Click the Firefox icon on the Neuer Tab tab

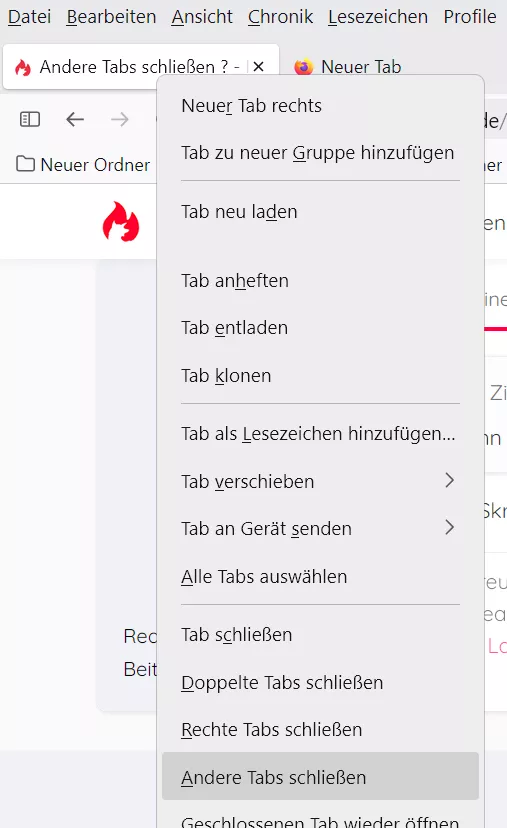pos(304,67)
